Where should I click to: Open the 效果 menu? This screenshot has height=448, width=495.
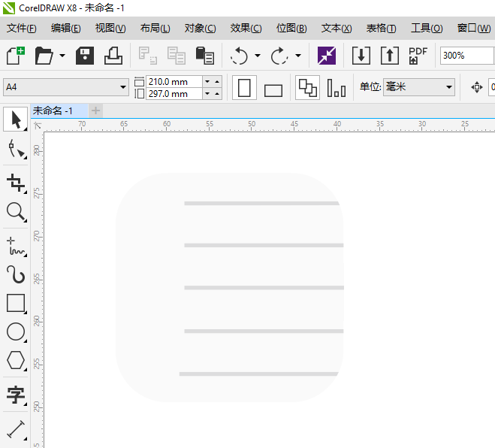[246, 29]
